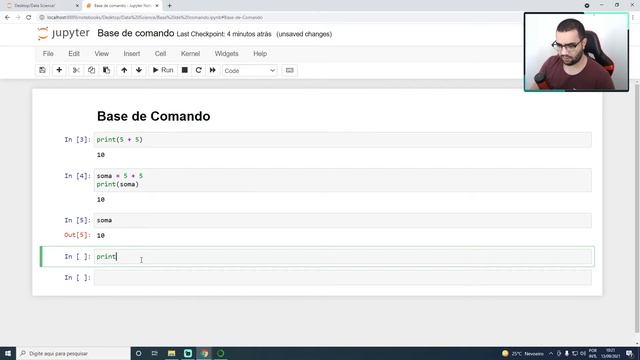Move selected cell down arrow

pos(139,70)
